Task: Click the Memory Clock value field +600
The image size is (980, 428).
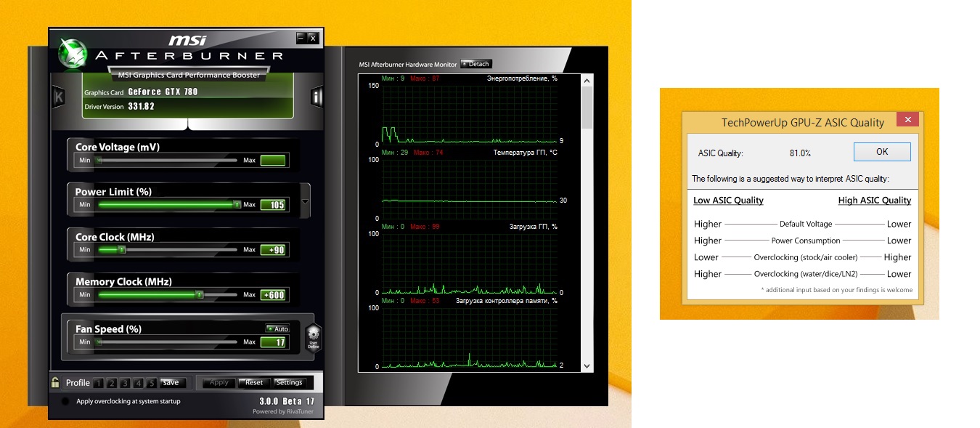Action: click(x=274, y=295)
